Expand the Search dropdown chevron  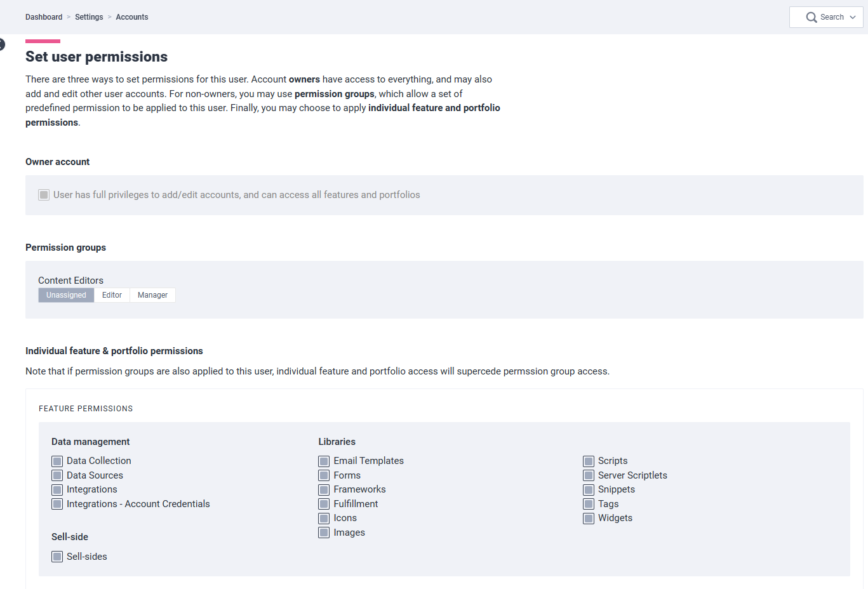pyautogui.click(x=853, y=17)
